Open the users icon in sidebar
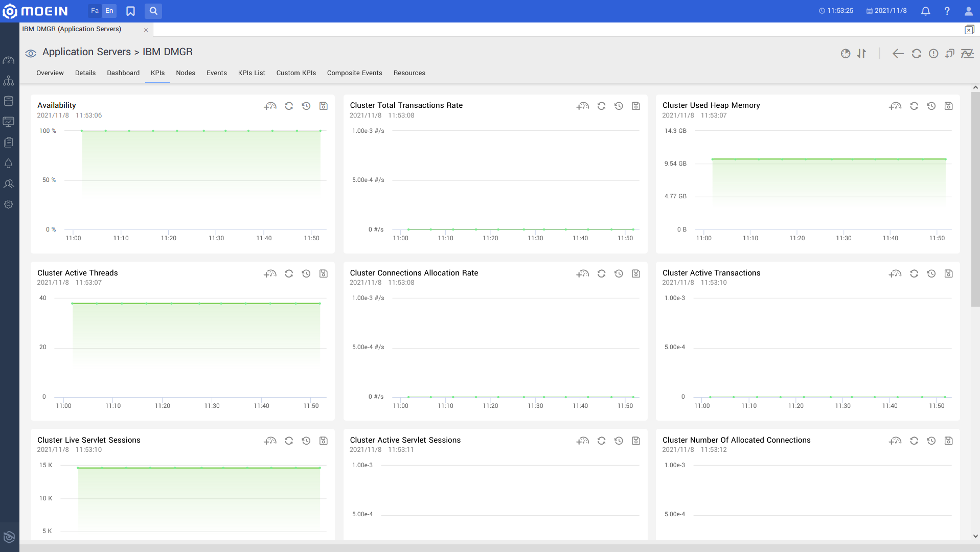Viewport: 980px width, 552px height. tap(9, 184)
